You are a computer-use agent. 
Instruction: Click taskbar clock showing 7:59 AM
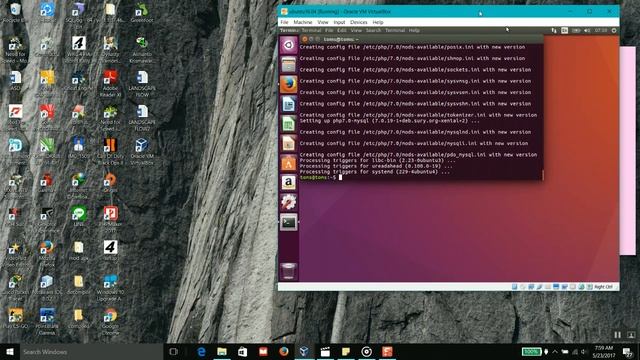[604, 351]
